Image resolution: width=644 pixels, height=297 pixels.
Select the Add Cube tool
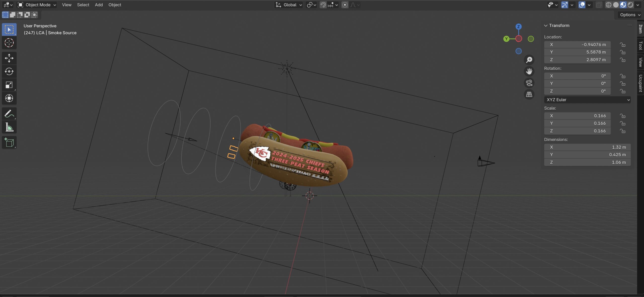pyautogui.click(x=9, y=142)
